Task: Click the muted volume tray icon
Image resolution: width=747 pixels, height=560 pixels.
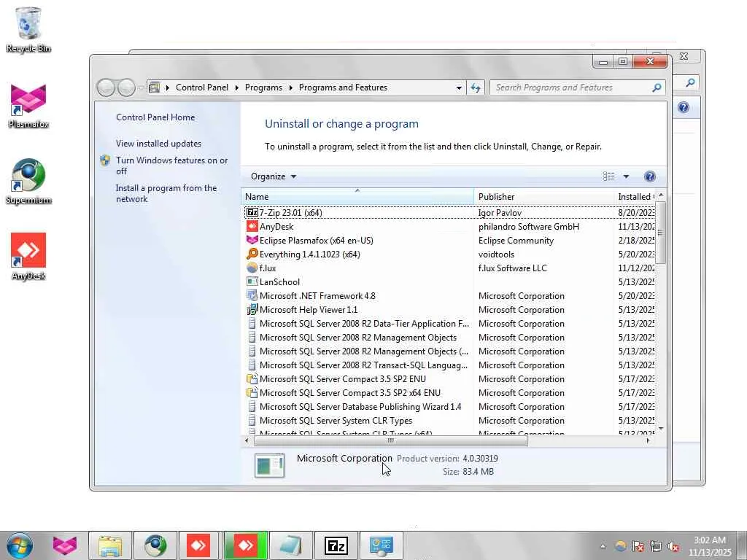Action: coord(673,546)
